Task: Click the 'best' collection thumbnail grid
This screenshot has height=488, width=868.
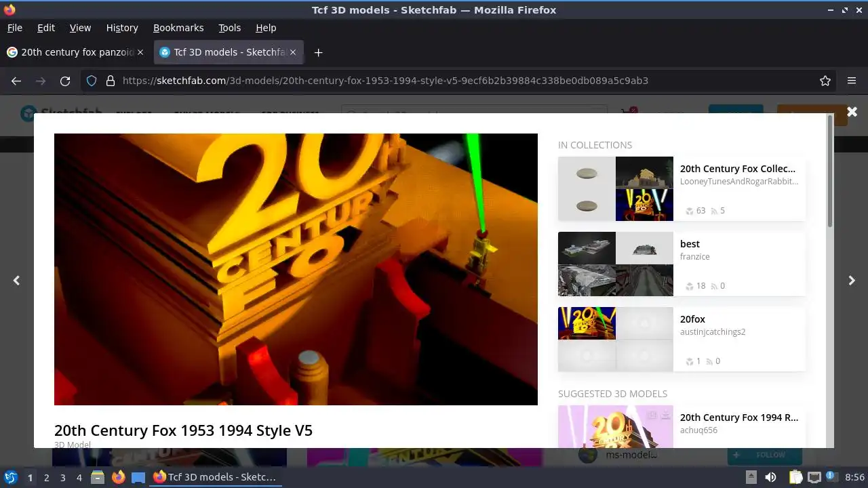Action: pyautogui.click(x=616, y=264)
